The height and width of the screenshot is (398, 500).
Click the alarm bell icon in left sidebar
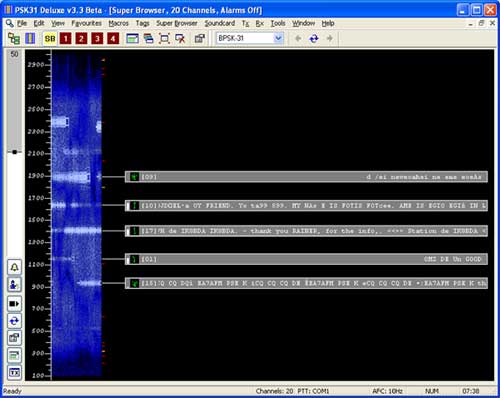14,267
